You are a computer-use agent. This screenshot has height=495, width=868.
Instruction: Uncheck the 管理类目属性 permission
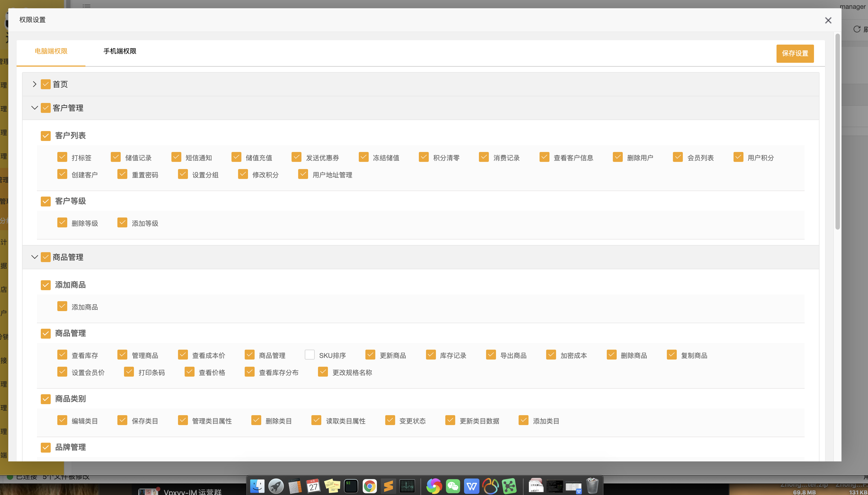[183, 420]
